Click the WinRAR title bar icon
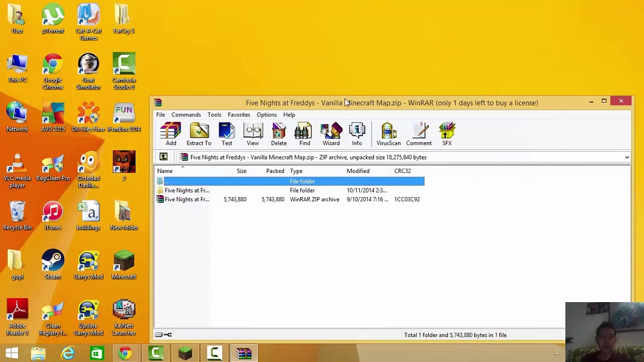 [x=158, y=103]
